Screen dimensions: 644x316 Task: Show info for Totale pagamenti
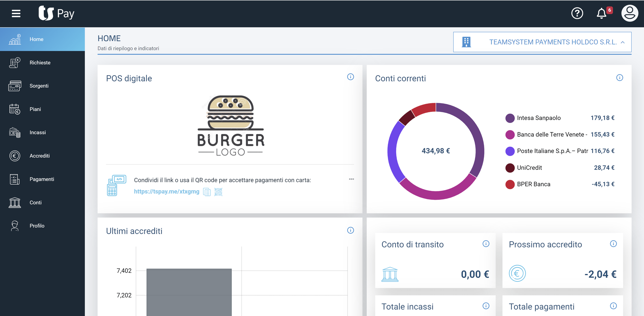point(613,306)
